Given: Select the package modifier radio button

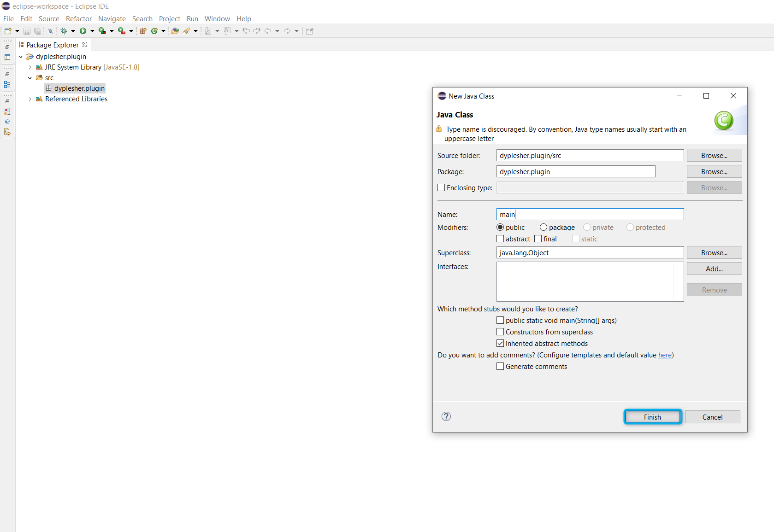Looking at the screenshot, I should (x=544, y=227).
